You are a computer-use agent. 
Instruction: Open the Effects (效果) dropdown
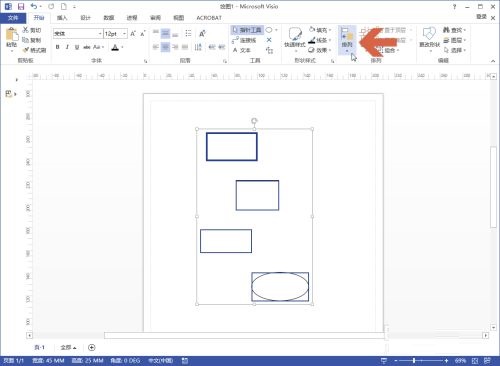coord(319,50)
